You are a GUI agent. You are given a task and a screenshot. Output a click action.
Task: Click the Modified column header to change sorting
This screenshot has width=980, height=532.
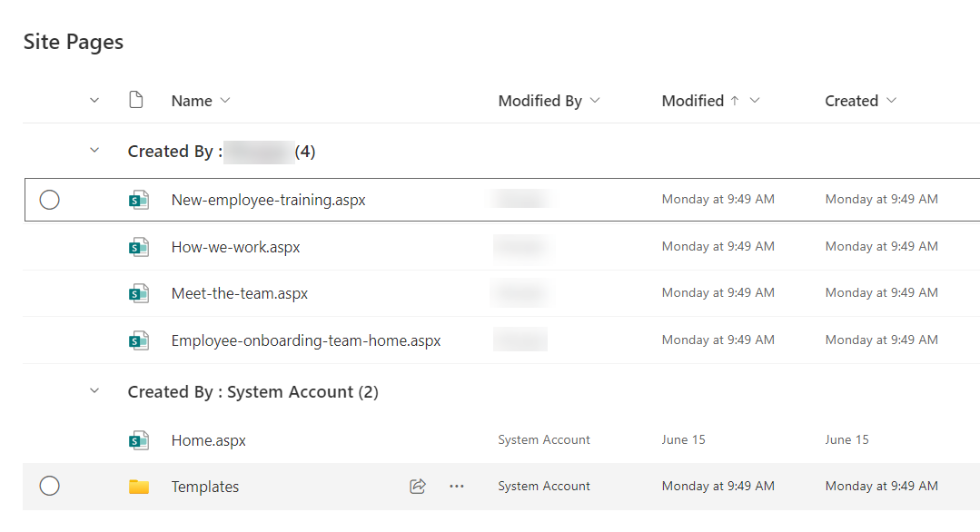point(693,101)
